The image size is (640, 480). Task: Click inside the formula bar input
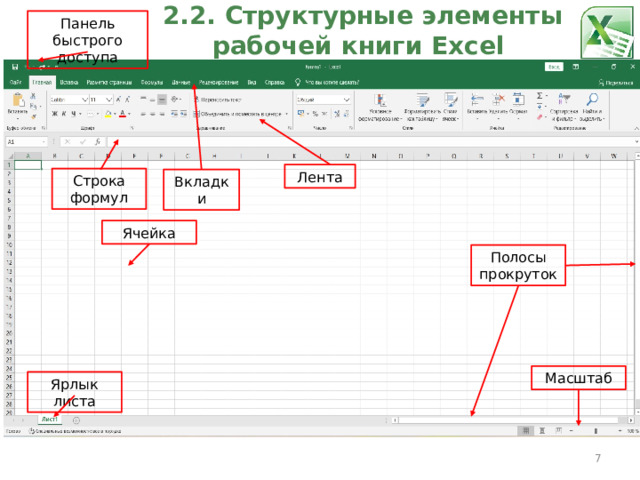tap(370, 142)
